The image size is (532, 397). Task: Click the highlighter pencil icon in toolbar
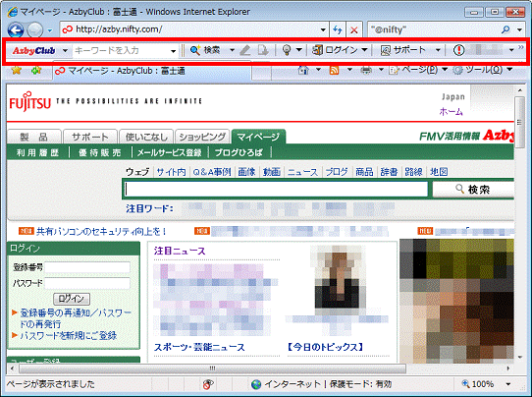245,50
